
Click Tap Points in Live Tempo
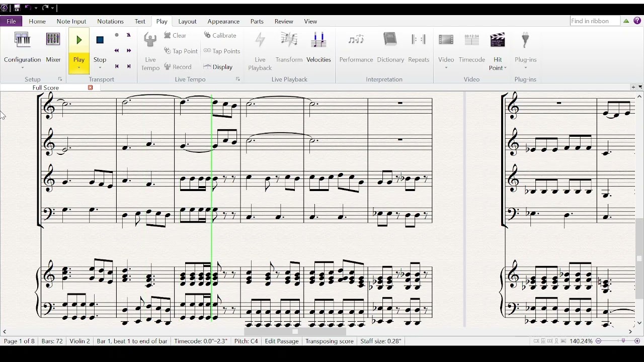click(x=222, y=51)
